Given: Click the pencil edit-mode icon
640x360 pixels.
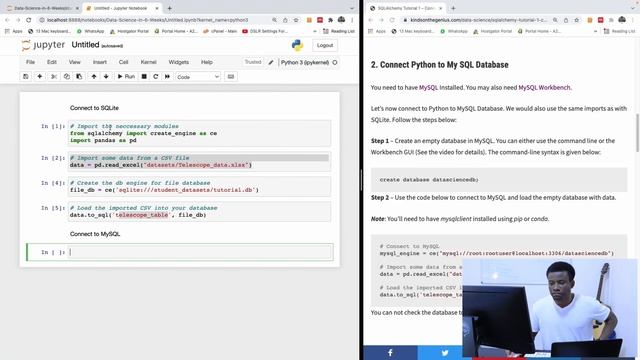Looking at the screenshot, I should [271, 62].
